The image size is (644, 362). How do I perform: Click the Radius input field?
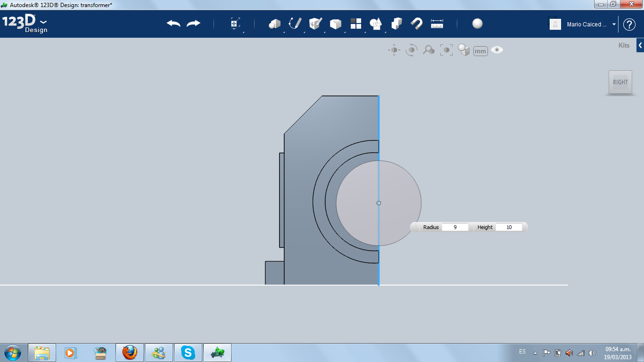[455, 227]
